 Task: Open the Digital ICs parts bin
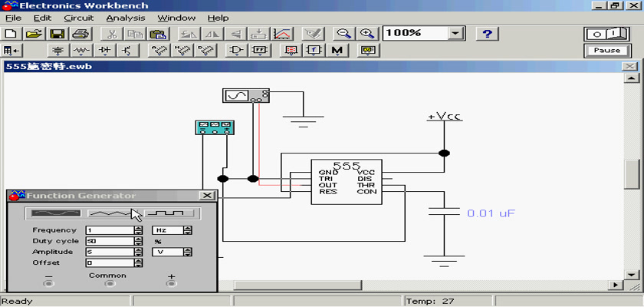coord(205,51)
